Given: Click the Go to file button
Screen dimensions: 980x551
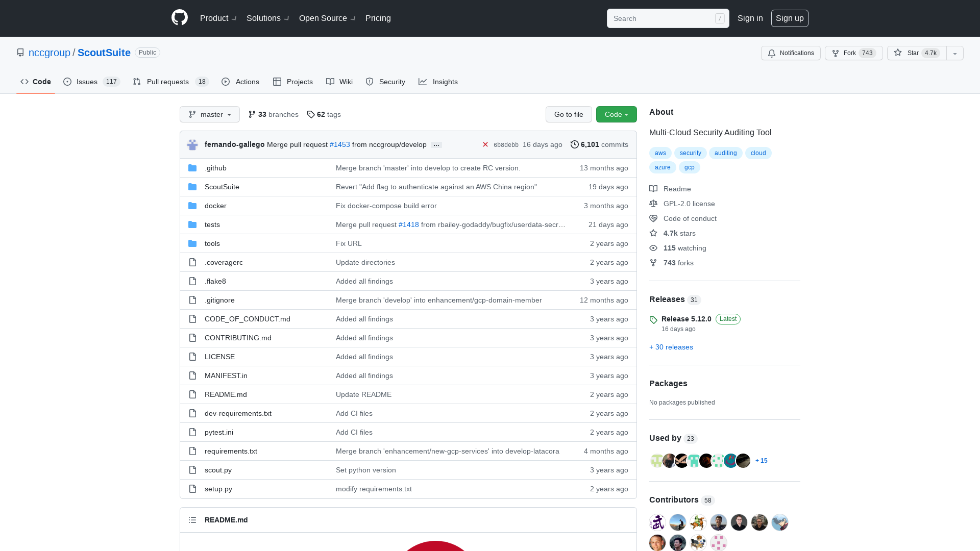Looking at the screenshot, I should (569, 114).
